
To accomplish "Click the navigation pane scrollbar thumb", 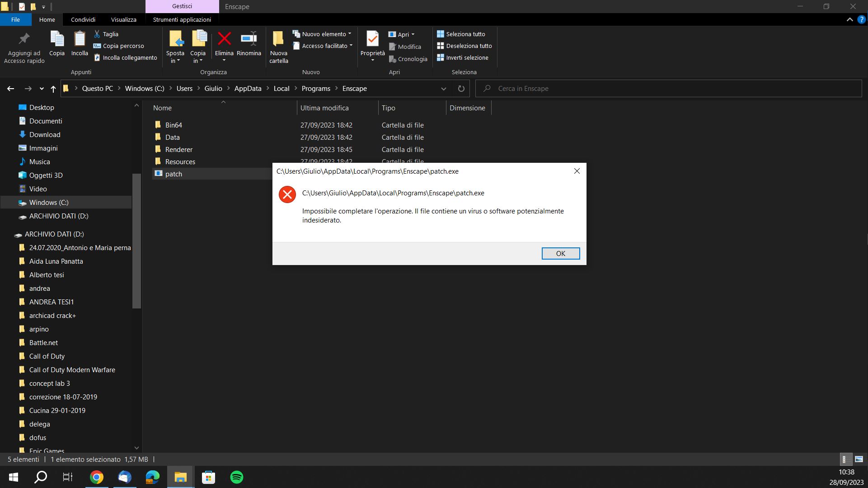I will [136, 241].
